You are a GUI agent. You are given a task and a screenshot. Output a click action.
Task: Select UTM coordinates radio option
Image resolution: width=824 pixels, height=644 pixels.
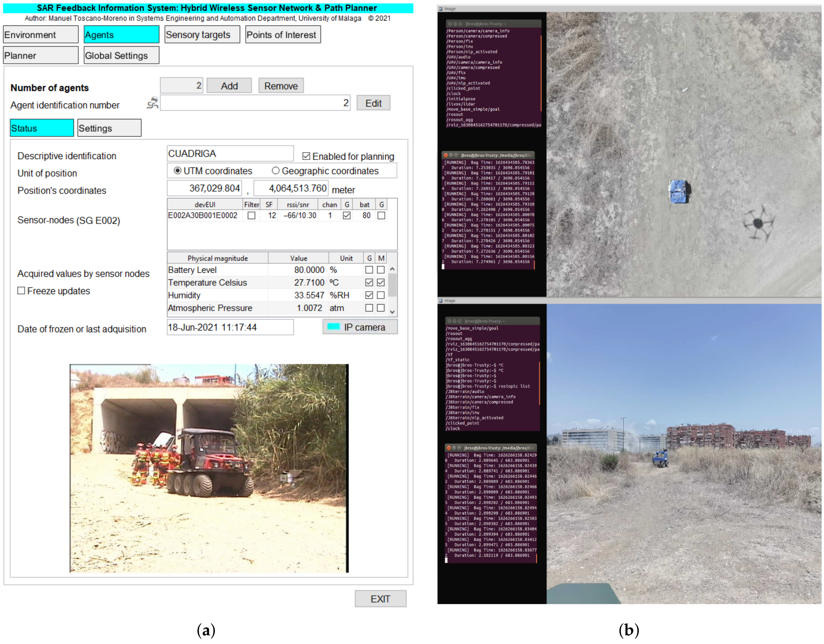click(177, 171)
